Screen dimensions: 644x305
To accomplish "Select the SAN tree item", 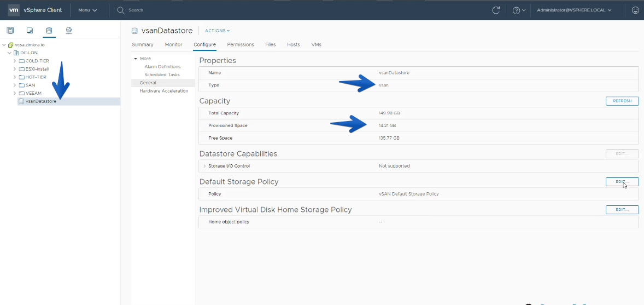I will click(31, 85).
